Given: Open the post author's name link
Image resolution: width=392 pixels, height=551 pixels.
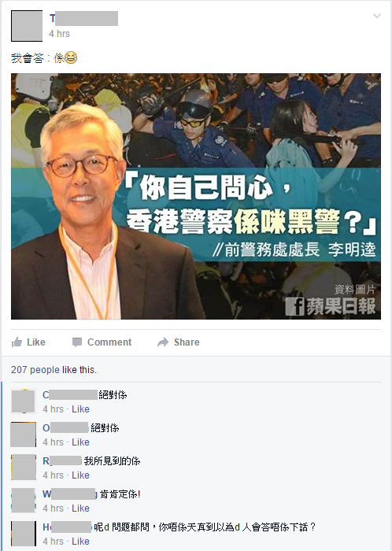Looking at the screenshot, I should click(83, 18).
